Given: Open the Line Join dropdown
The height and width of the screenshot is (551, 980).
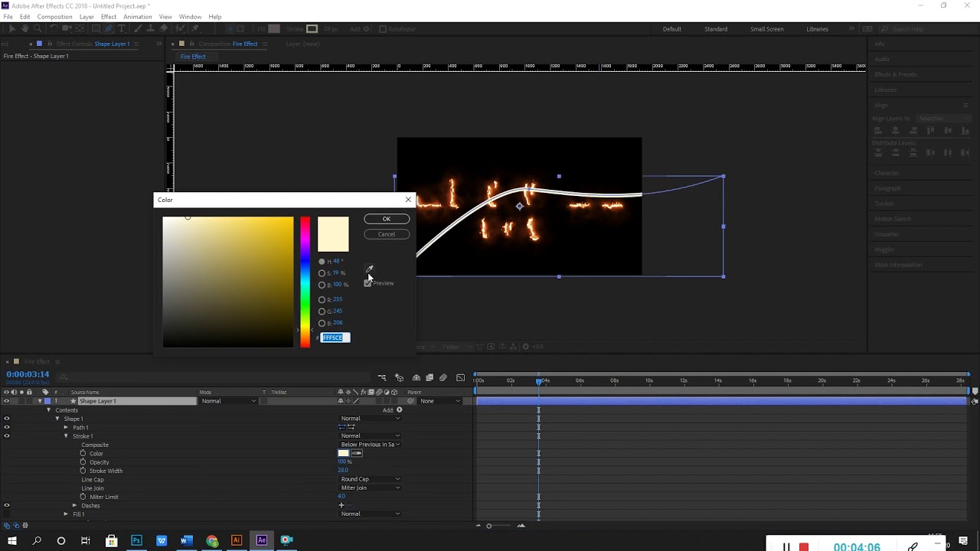Looking at the screenshot, I should (371, 487).
